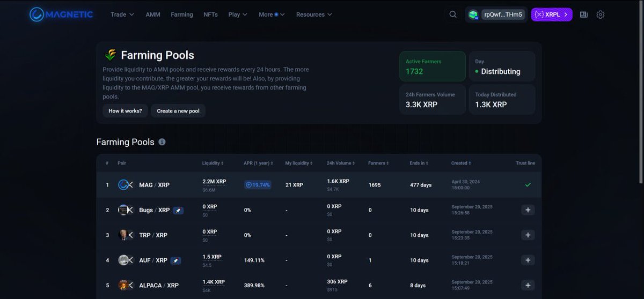Click the 24h Farmers Volume 3.3K XRP card
This screenshot has height=299, width=644.
[433, 99]
